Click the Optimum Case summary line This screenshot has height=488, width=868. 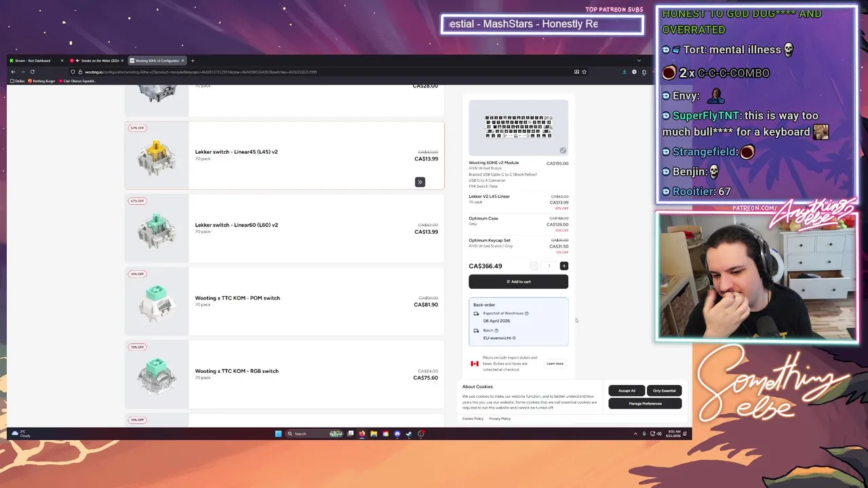pyautogui.click(x=518, y=224)
